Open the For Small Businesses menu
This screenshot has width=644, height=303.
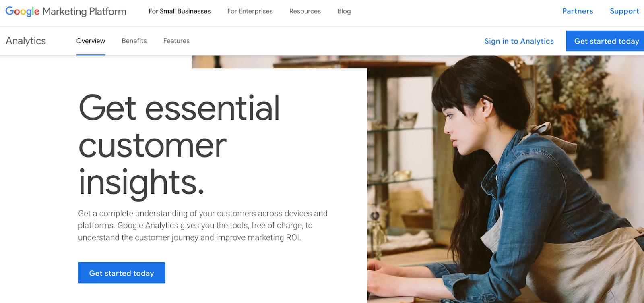pos(180,11)
